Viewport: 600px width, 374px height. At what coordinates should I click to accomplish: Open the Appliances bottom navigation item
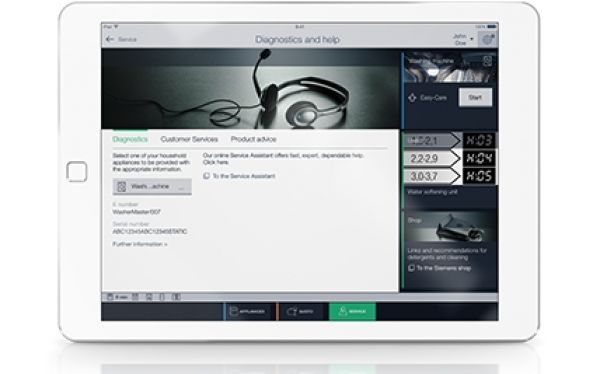coord(248,311)
